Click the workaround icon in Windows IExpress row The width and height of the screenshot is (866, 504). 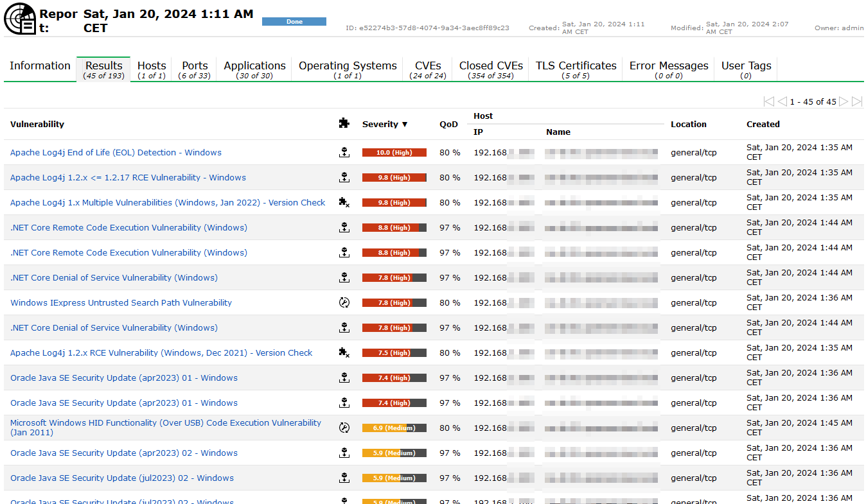coord(344,302)
